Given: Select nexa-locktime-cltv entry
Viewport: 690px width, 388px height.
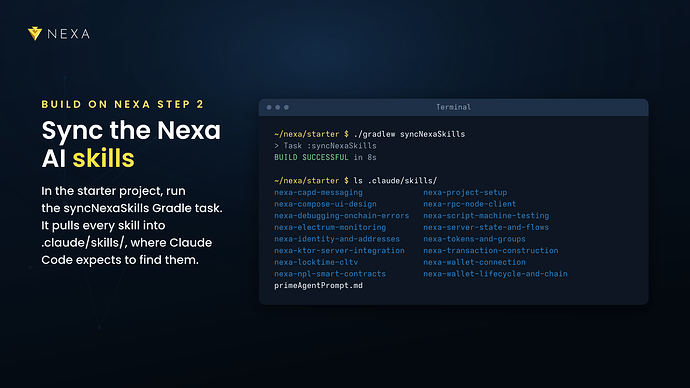Looking at the screenshot, I should click(x=316, y=262).
